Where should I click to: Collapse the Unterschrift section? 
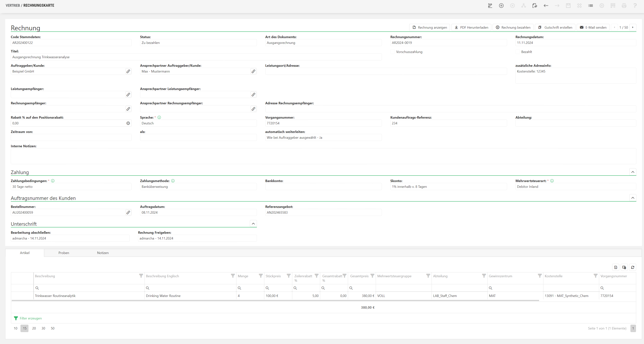coord(253,224)
